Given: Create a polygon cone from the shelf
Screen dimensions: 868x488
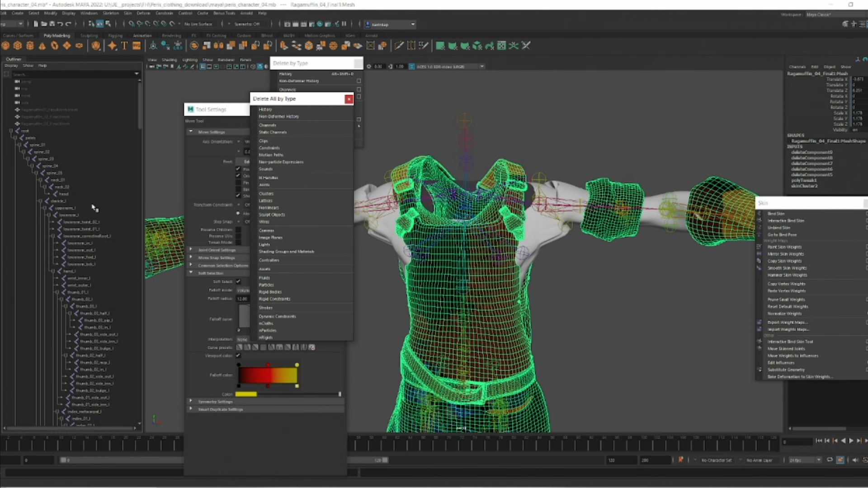Looking at the screenshot, I should tap(42, 46).
